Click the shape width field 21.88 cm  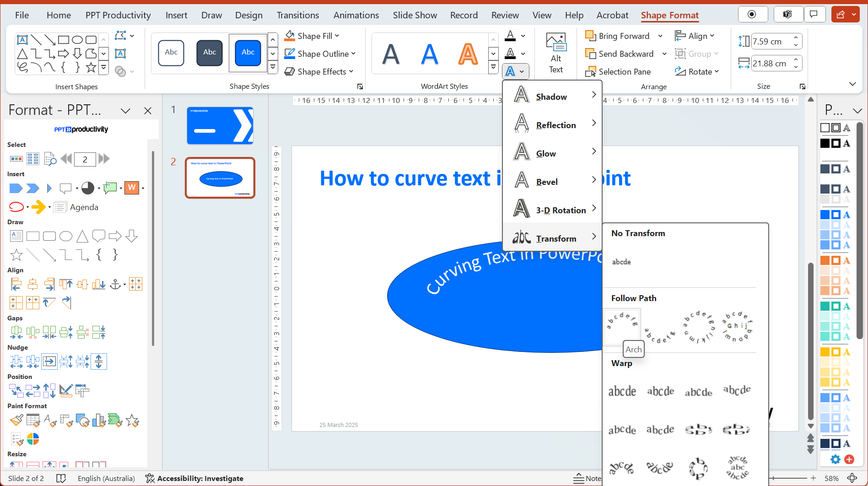point(773,63)
